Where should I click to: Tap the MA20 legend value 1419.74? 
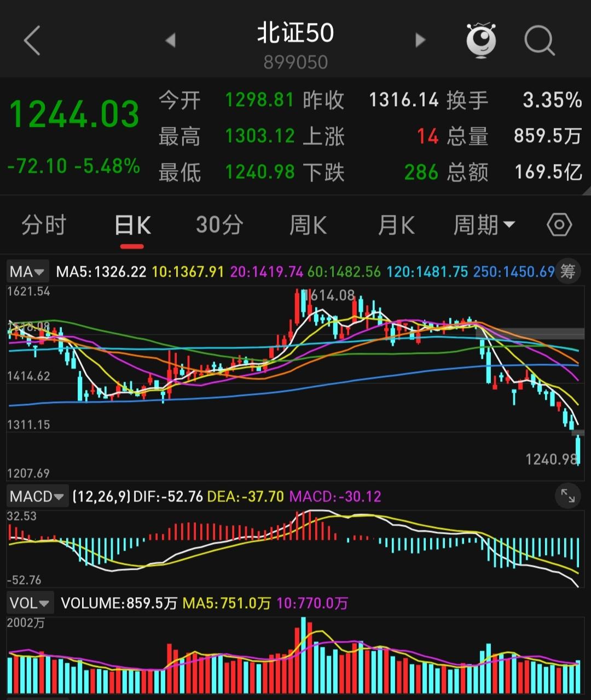(x=266, y=272)
